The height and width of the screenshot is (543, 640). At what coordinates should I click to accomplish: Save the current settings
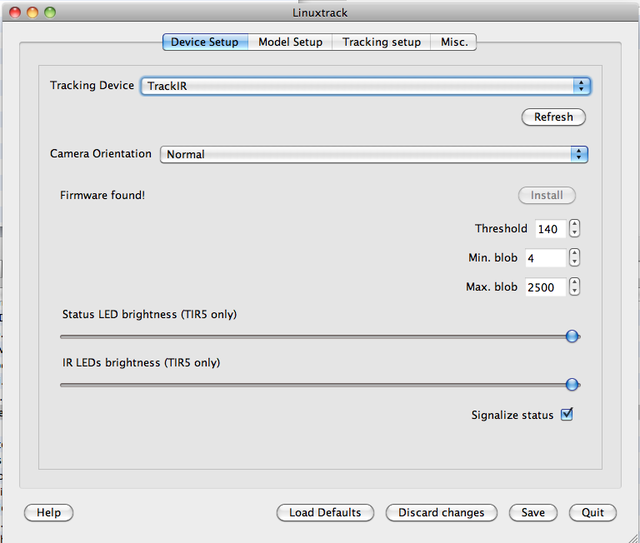click(533, 512)
